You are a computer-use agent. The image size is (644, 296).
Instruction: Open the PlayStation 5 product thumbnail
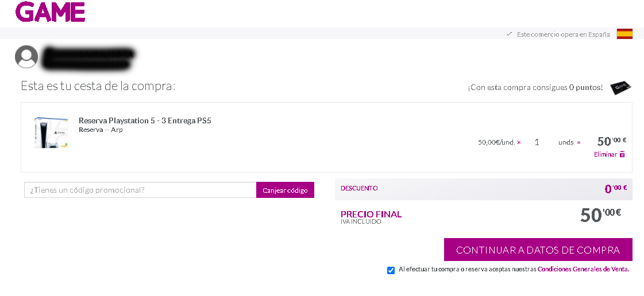click(51, 133)
